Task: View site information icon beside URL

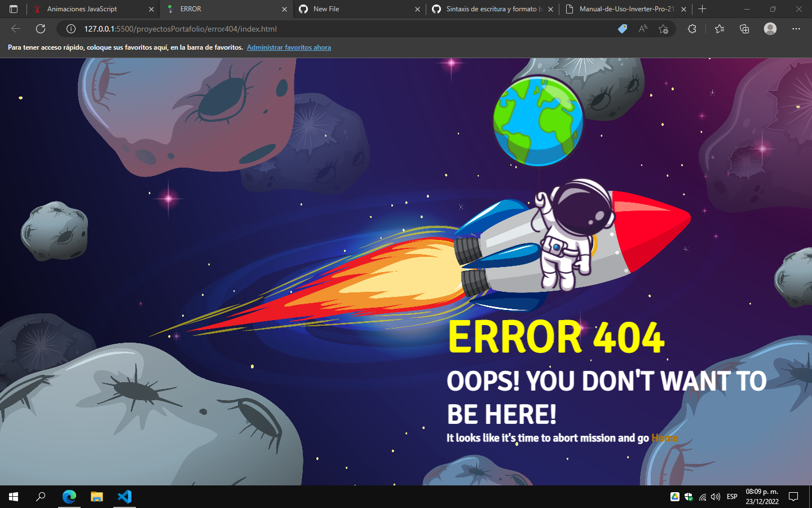Action: pyautogui.click(x=71, y=29)
